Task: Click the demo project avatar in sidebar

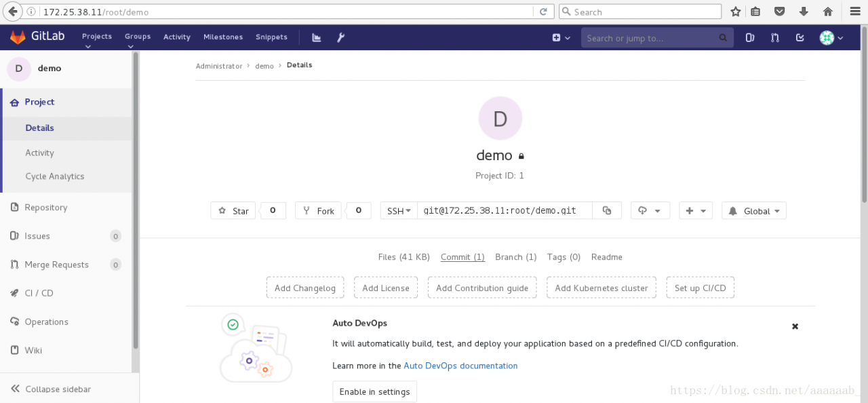Action: tap(18, 69)
